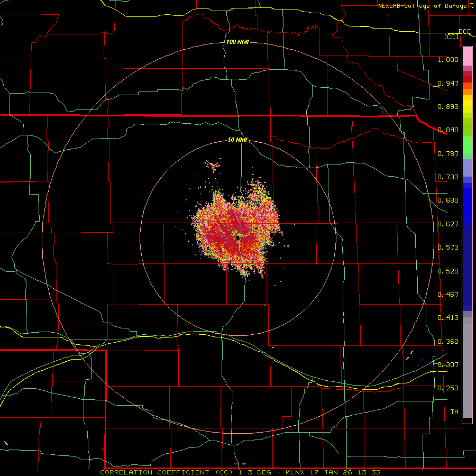Click the black radar site dot at center
Screen dimensions: 476x476
(239, 239)
